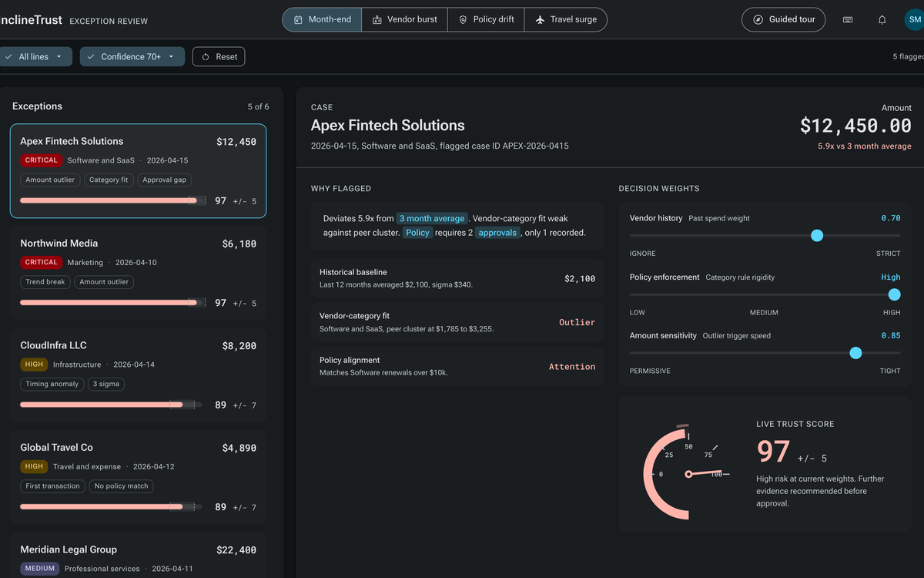The image size is (924, 578).
Task: Switch to the Month-end scenario tab
Action: pos(323,20)
